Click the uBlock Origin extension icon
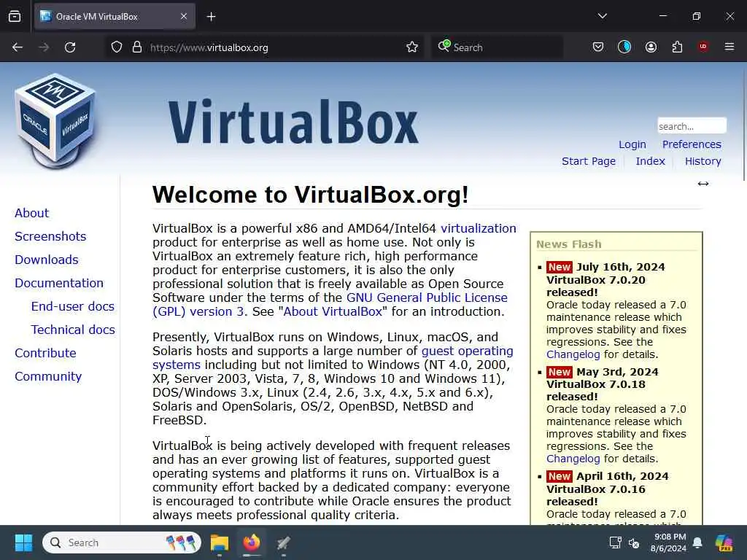The width and height of the screenshot is (747, 560). pyautogui.click(x=703, y=47)
